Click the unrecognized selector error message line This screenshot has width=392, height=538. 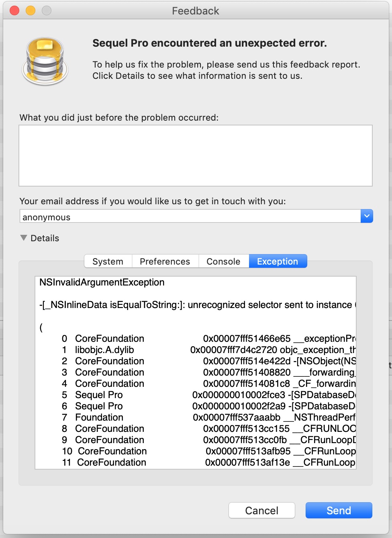pyautogui.click(x=198, y=305)
